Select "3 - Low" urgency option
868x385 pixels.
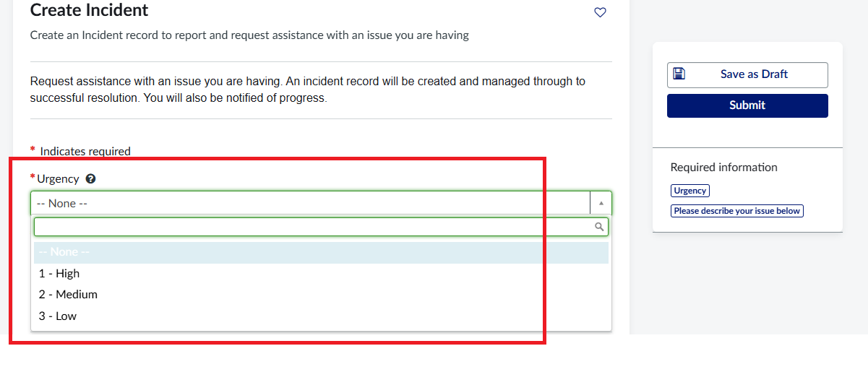[x=58, y=316]
